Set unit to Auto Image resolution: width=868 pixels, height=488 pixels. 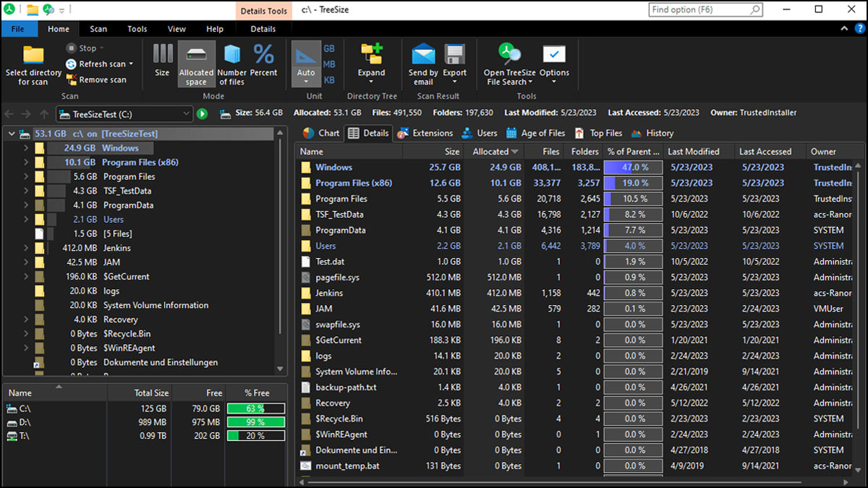click(306, 64)
